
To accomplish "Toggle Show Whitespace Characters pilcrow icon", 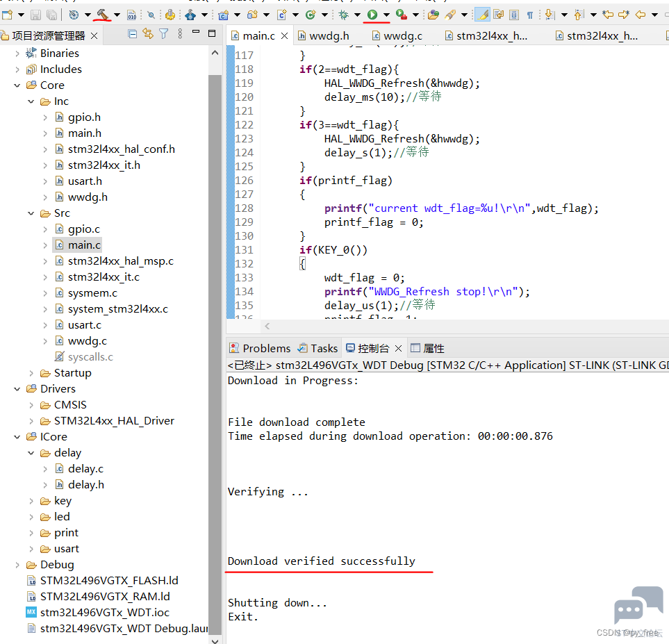I will [530, 15].
